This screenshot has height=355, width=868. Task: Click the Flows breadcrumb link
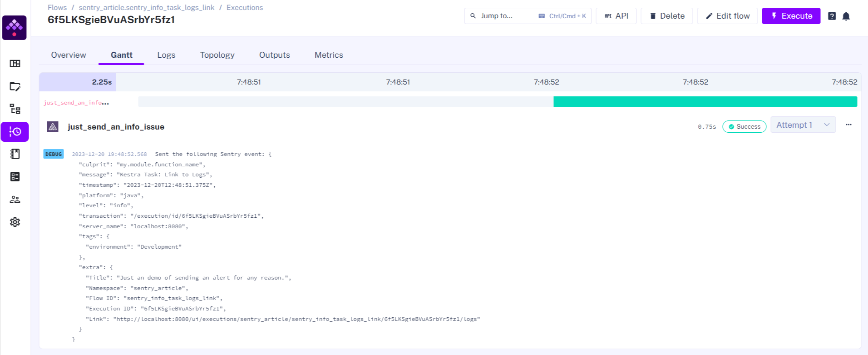(x=57, y=8)
